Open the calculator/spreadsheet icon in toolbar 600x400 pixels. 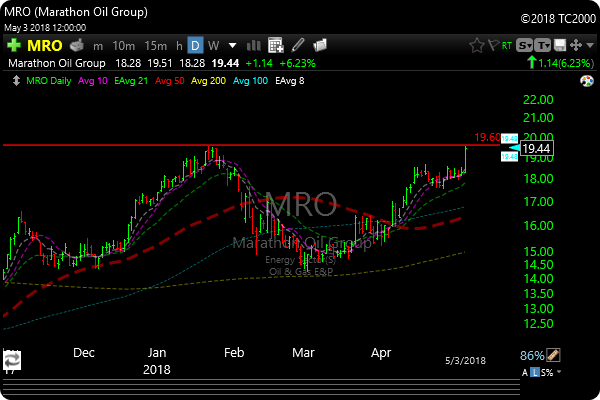(276, 45)
